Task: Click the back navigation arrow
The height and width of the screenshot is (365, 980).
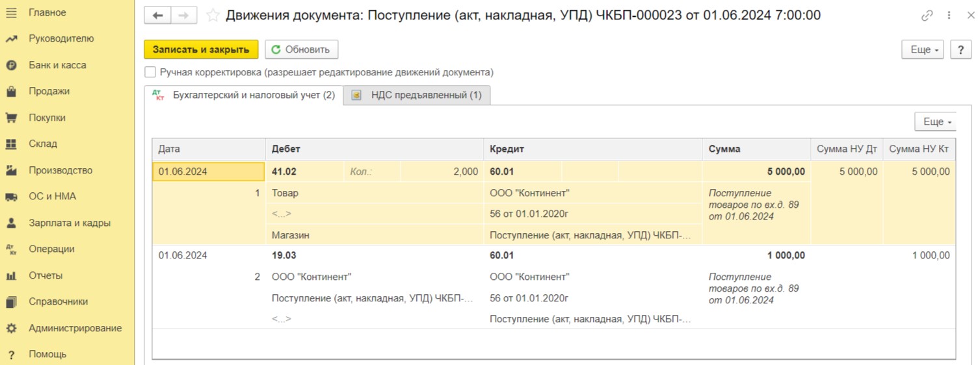Action: coord(157,16)
